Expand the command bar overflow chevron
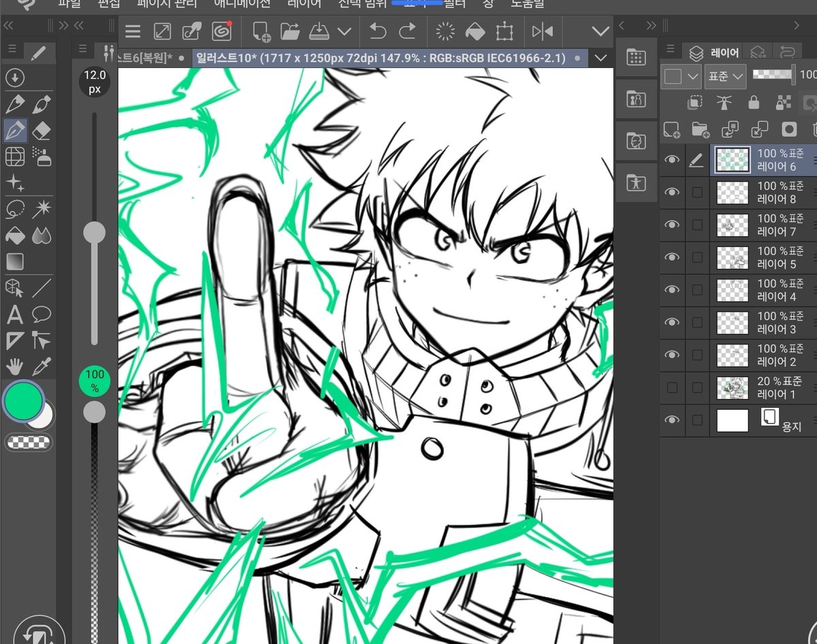 click(x=600, y=31)
